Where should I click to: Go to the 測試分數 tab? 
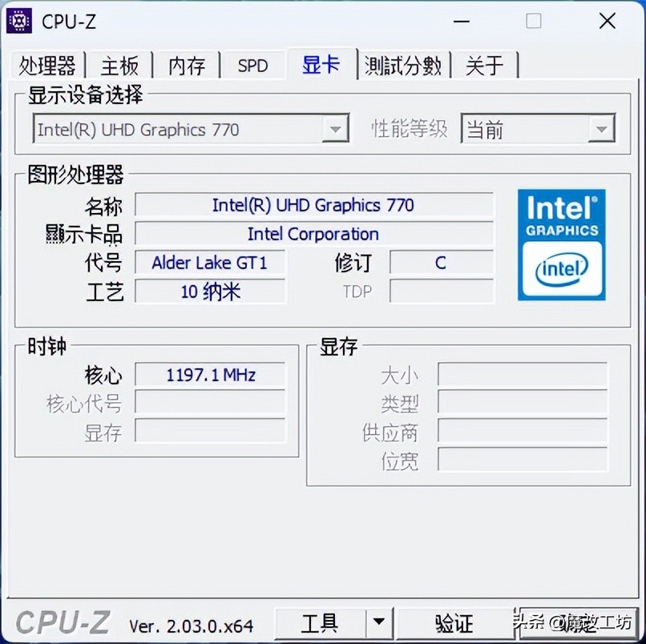(403, 66)
